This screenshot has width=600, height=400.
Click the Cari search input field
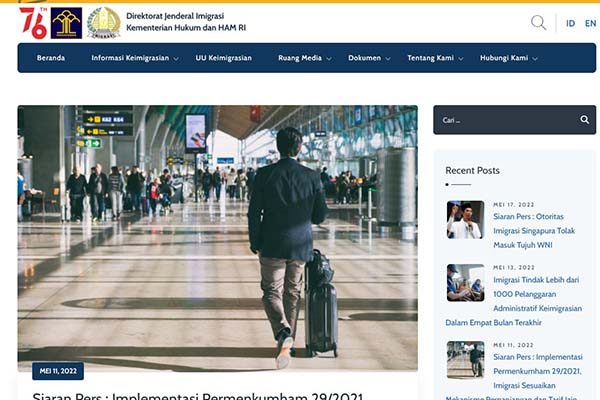[505, 120]
